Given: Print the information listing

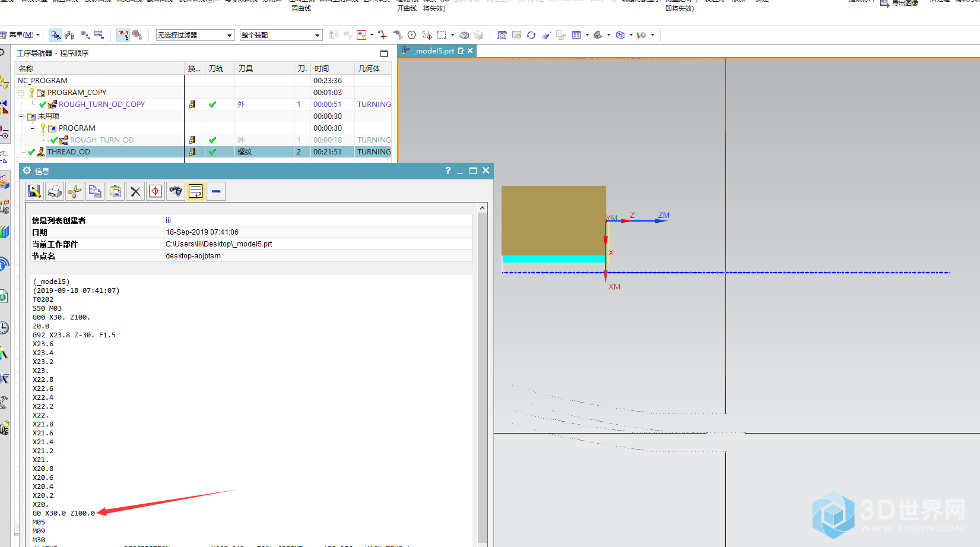Looking at the screenshot, I should (x=55, y=191).
